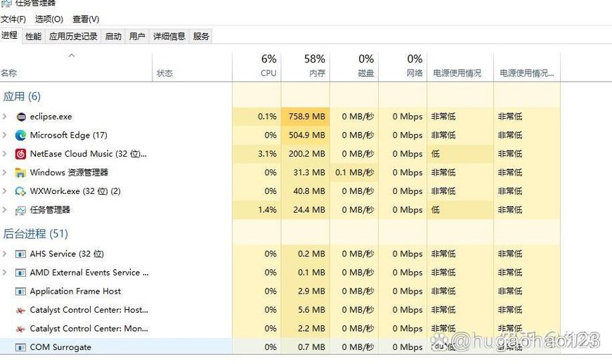Click the 758.9 MB memory cell

(x=306, y=116)
